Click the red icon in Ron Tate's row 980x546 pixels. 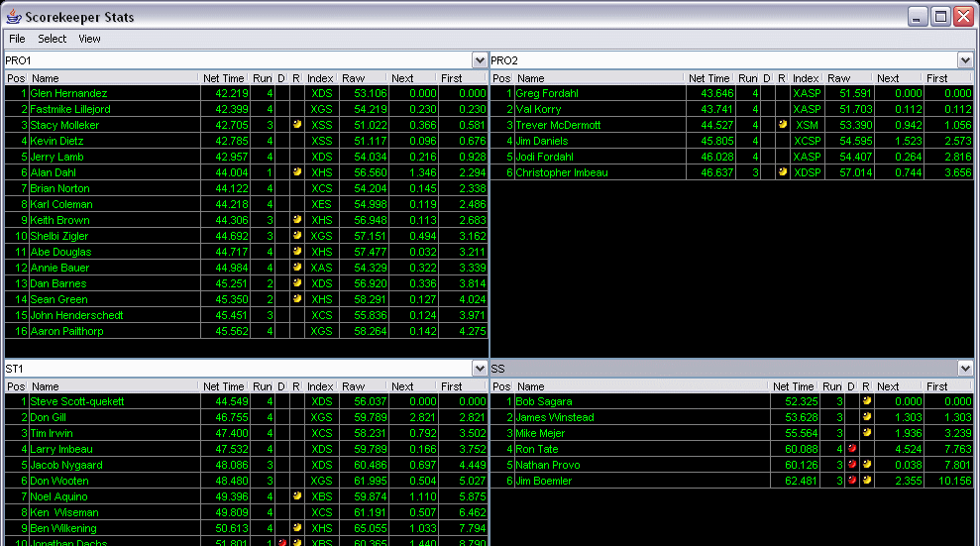tap(852, 449)
